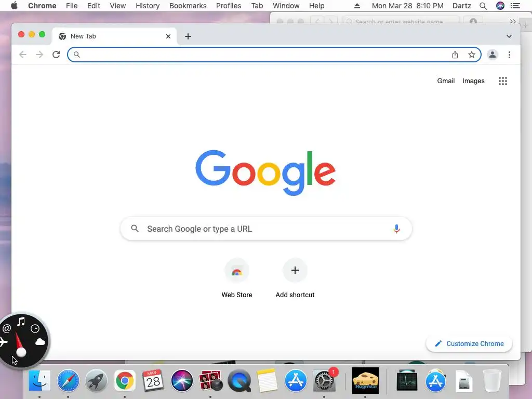Open Spotlight search in menu bar
Viewport: 532px width, 399px height.
click(x=483, y=6)
